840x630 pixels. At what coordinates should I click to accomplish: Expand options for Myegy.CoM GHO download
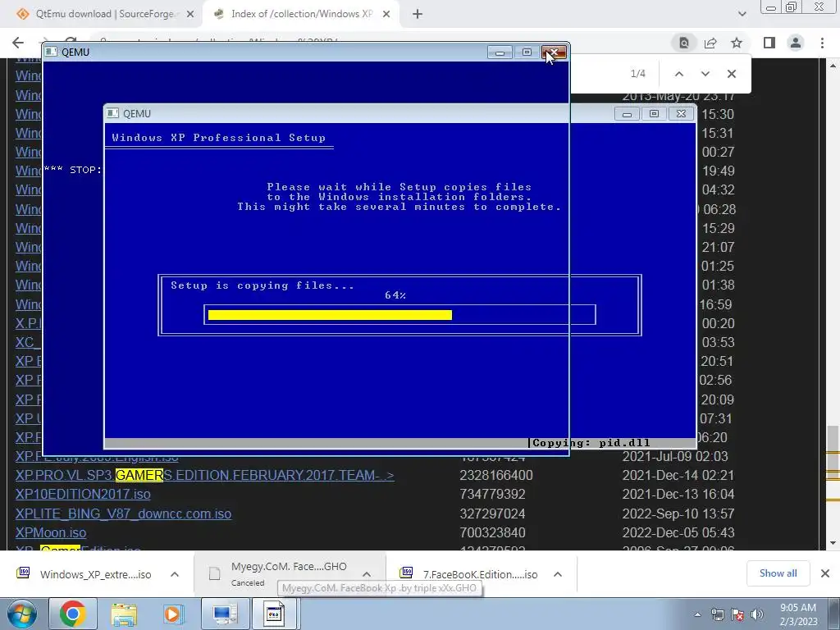pyautogui.click(x=367, y=574)
